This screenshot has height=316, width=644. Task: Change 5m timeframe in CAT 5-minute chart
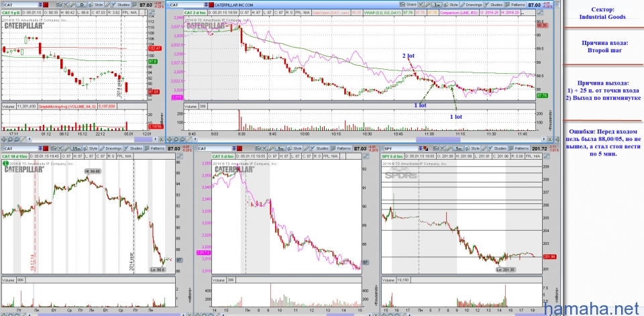point(280,148)
